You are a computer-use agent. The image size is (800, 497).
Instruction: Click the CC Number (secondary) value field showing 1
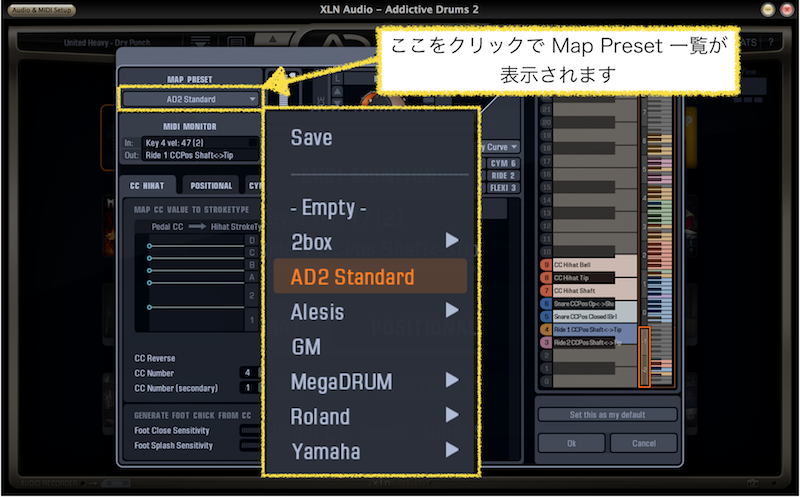coord(247,388)
